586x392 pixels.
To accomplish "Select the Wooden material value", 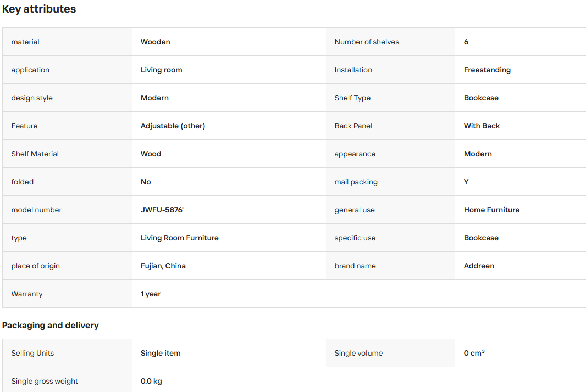I will click(x=155, y=42).
